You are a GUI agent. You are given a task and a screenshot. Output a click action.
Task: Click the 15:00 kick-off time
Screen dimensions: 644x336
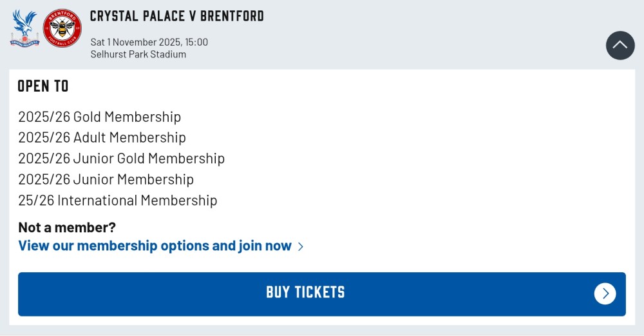(x=196, y=42)
